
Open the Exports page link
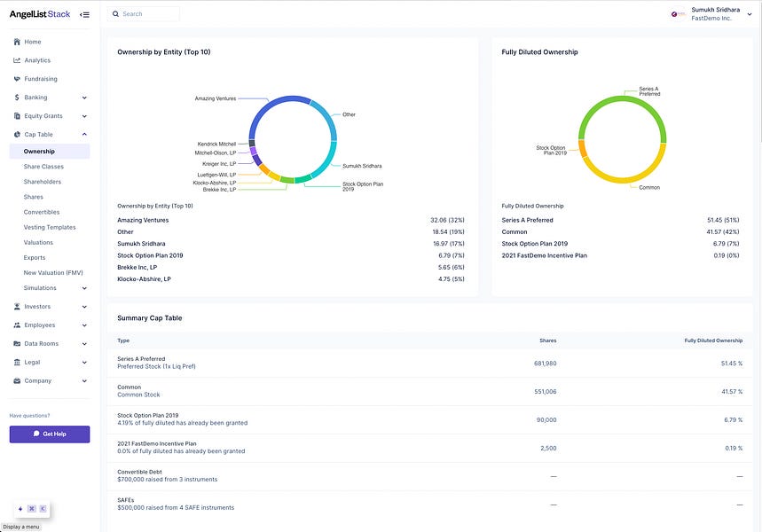click(35, 257)
